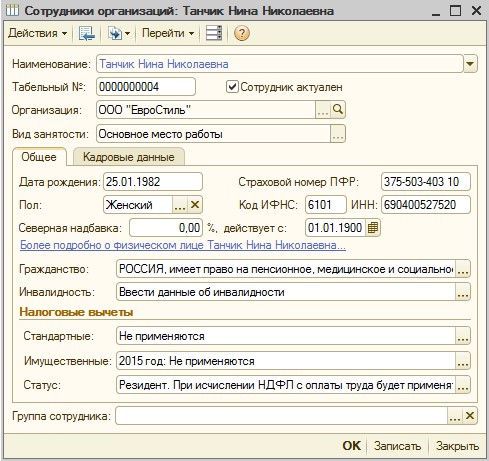Open the Действия menu
Image resolution: width=489 pixels, height=461 pixels.
pyautogui.click(x=37, y=33)
